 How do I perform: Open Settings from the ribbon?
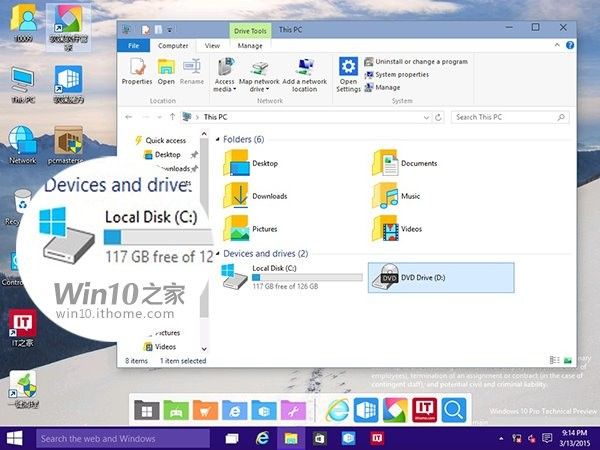coord(348,73)
